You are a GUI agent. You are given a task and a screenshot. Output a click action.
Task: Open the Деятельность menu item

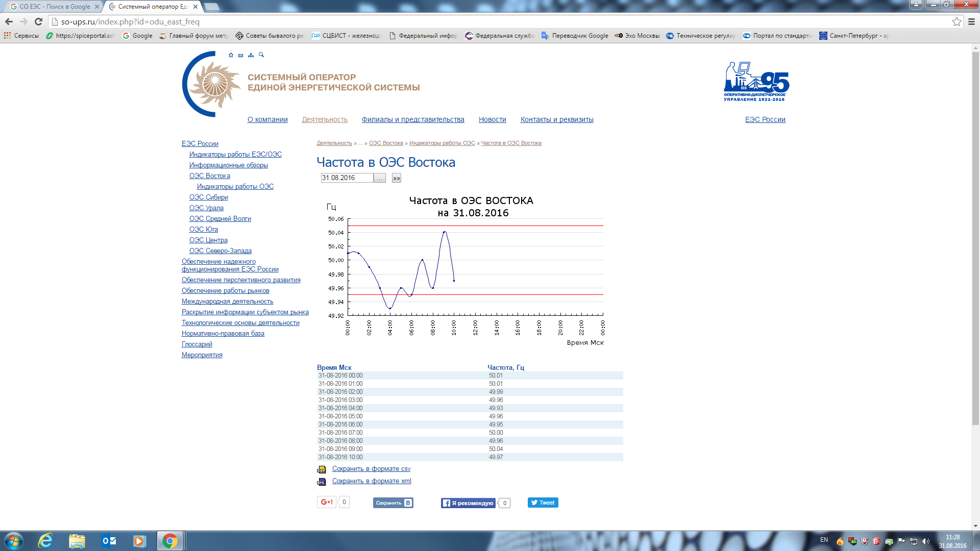pos(325,119)
